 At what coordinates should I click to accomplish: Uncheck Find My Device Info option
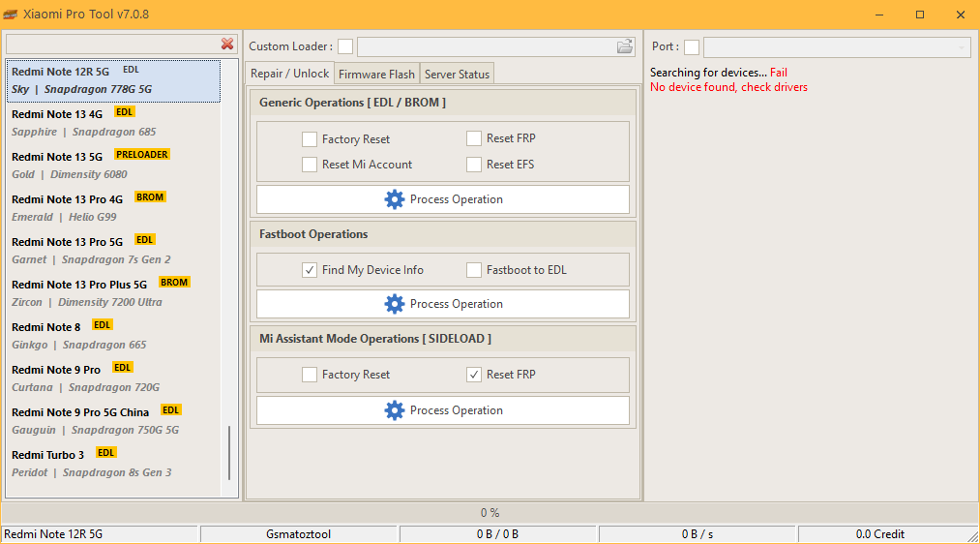pos(310,270)
